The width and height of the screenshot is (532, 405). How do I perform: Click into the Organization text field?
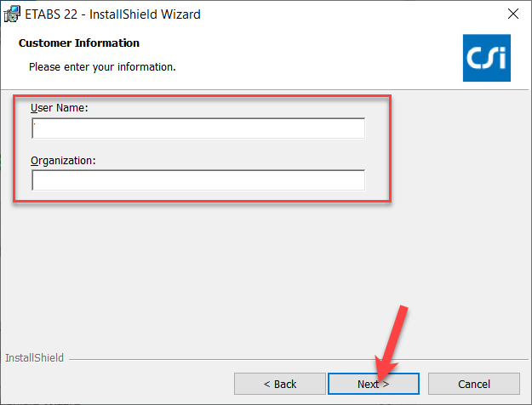coord(198,180)
